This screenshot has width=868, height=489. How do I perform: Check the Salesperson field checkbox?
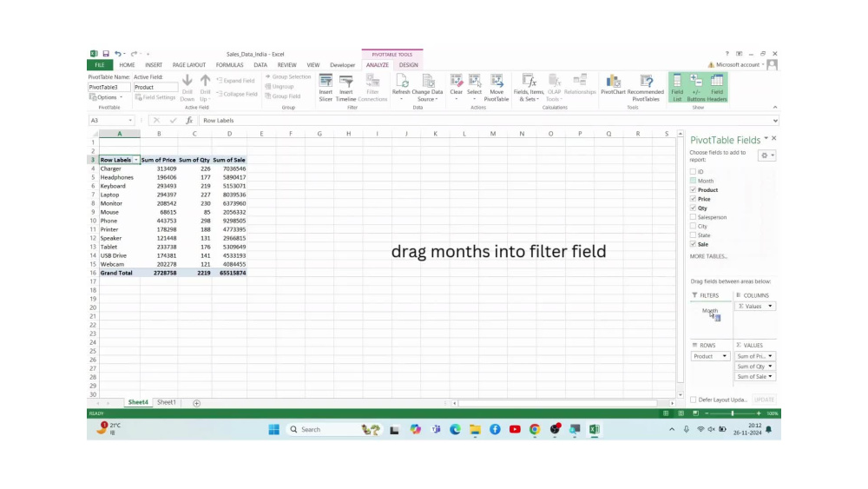tap(693, 217)
